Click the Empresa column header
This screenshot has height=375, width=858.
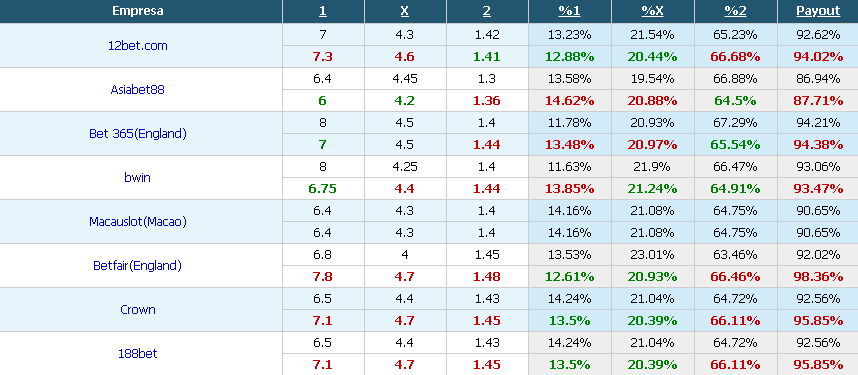click(137, 11)
